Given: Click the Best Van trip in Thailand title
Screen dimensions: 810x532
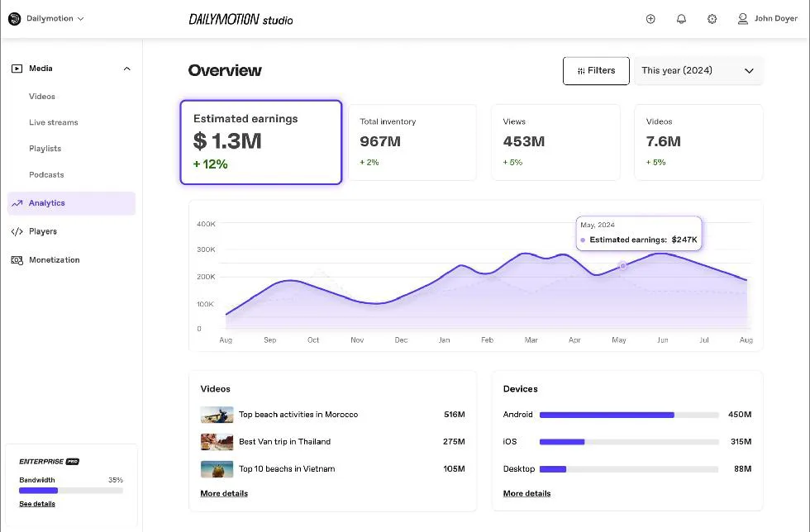Looking at the screenshot, I should click(x=284, y=442).
